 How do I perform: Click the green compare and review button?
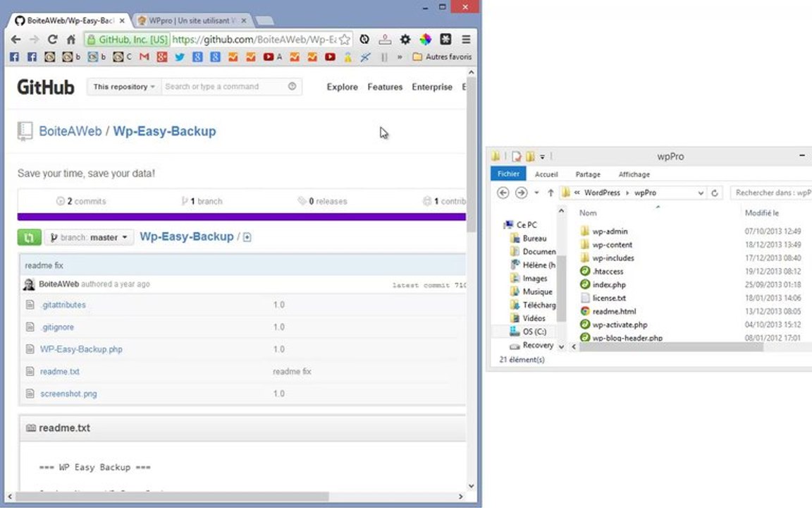pyautogui.click(x=29, y=237)
